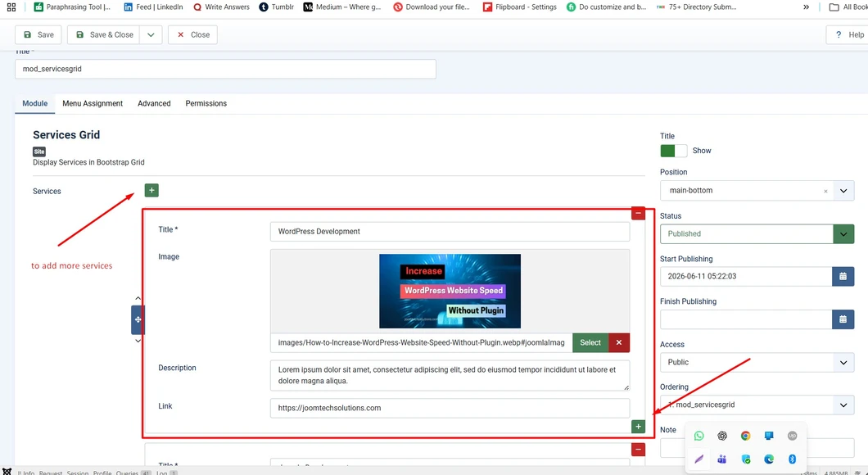Click the purple feather tray icon

698,459
